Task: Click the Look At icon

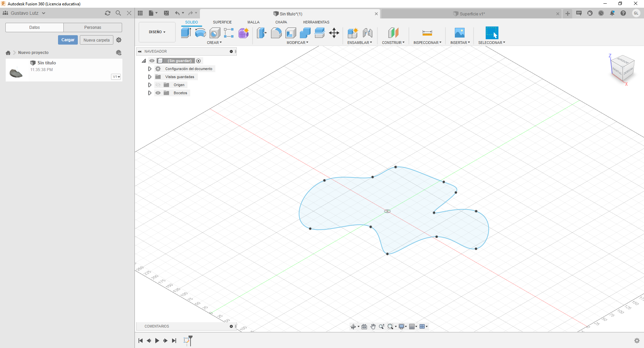Action: click(x=364, y=327)
